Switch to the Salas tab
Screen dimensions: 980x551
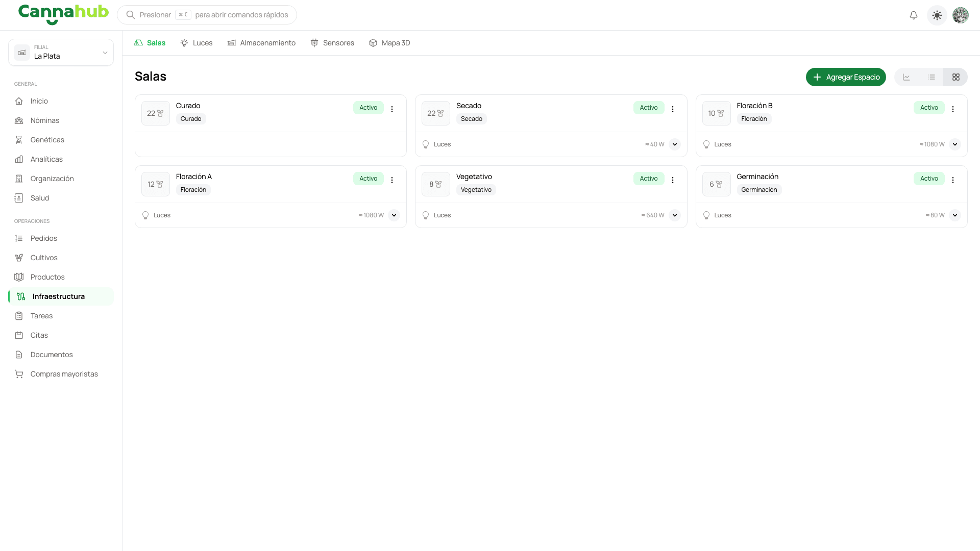click(150, 43)
